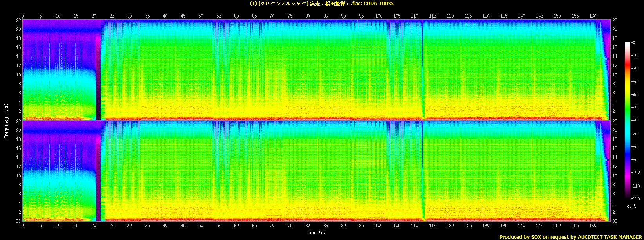Click the dBFS label under color scale
This screenshot has height=240, width=644.
631,206
